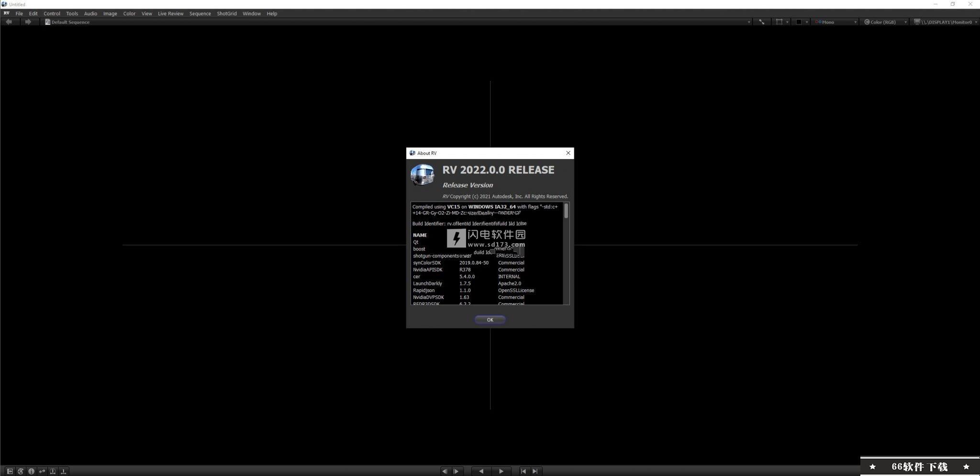This screenshot has width=980, height=476.
Task: Open the Mono stereo mode dropdown
Action: (836, 22)
